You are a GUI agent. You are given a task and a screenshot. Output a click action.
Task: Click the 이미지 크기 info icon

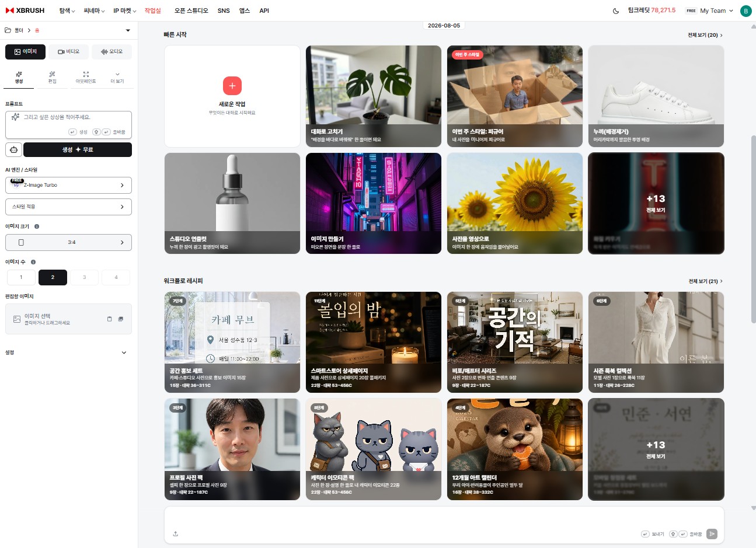tap(37, 226)
